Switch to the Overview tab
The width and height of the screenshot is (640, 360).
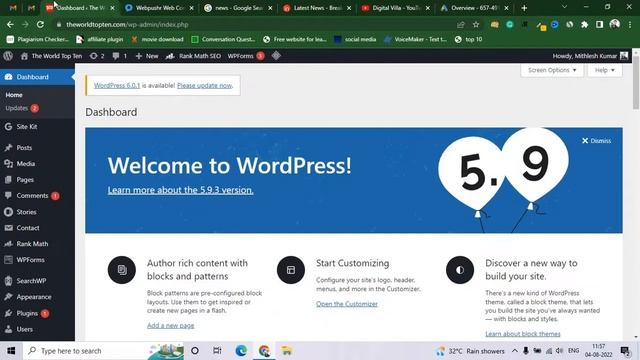[474, 8]
